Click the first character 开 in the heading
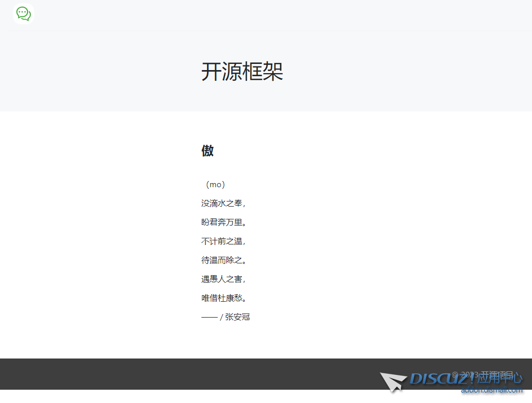532x403 pixels. click(x=211, y=72)
